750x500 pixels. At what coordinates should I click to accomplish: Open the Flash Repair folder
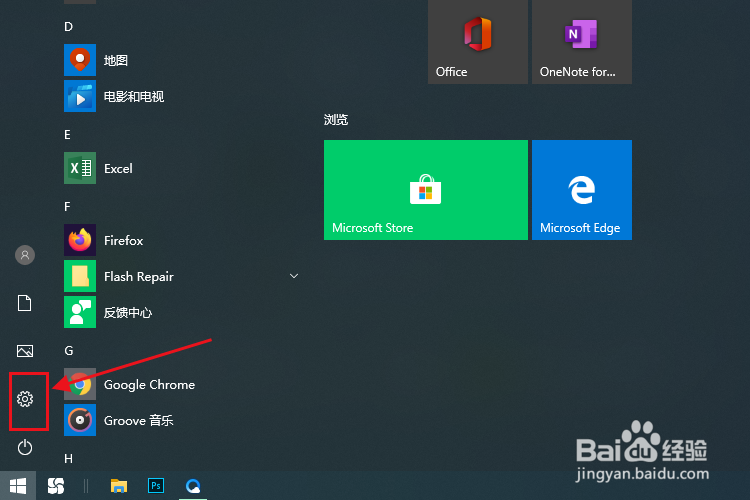point(181,276)
